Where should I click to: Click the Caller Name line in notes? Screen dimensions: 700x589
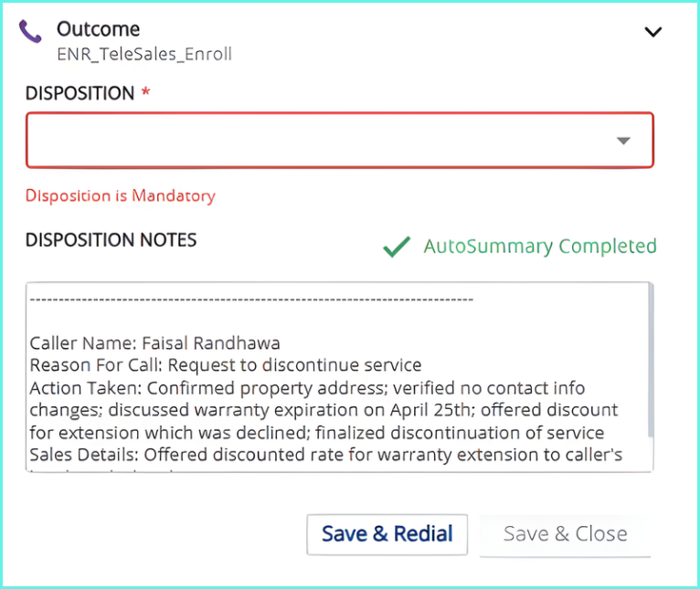(154, 343)
